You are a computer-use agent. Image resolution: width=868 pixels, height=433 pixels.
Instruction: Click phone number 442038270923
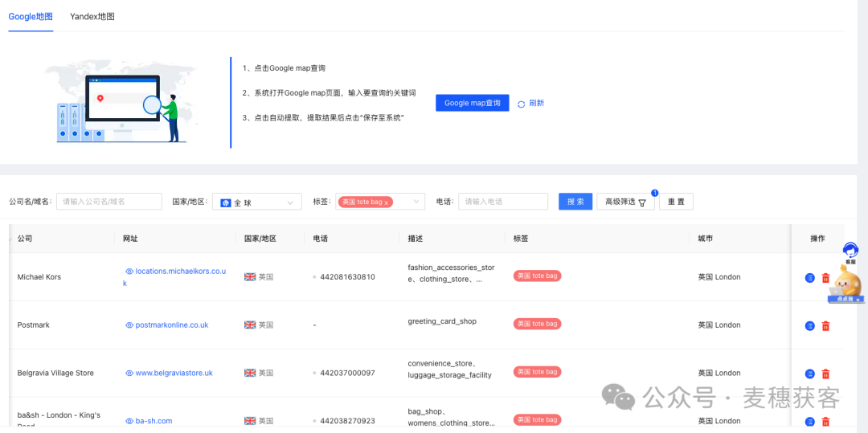tap(347, 421)
